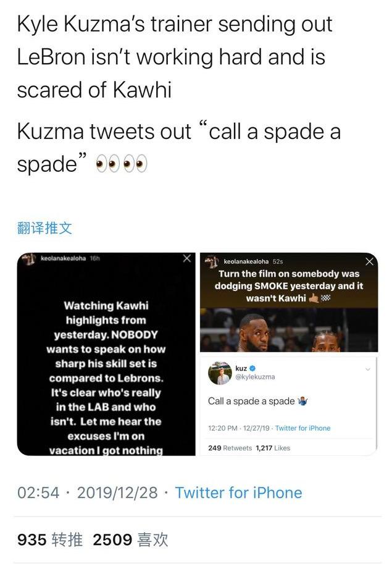Image resolution: width=392 pixels, height=566 pixels.
Task: View the 935 转推 retweets list
Action: (x=50, y=539)
